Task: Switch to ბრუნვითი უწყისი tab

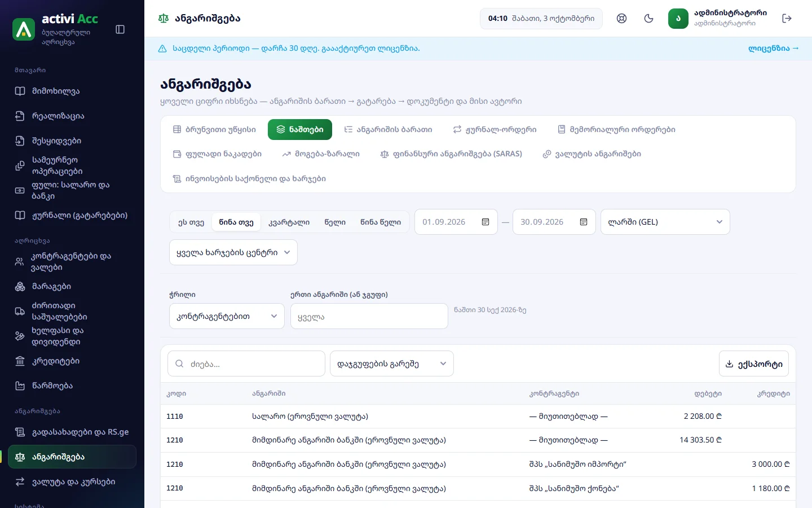Action: tap(214, 129)
